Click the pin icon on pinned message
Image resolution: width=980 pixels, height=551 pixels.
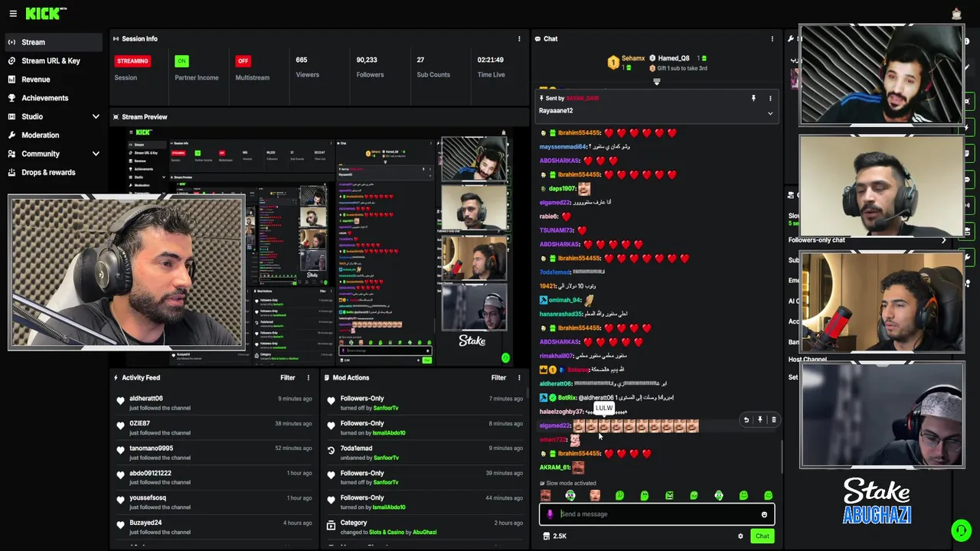click(x=753, y=99)
